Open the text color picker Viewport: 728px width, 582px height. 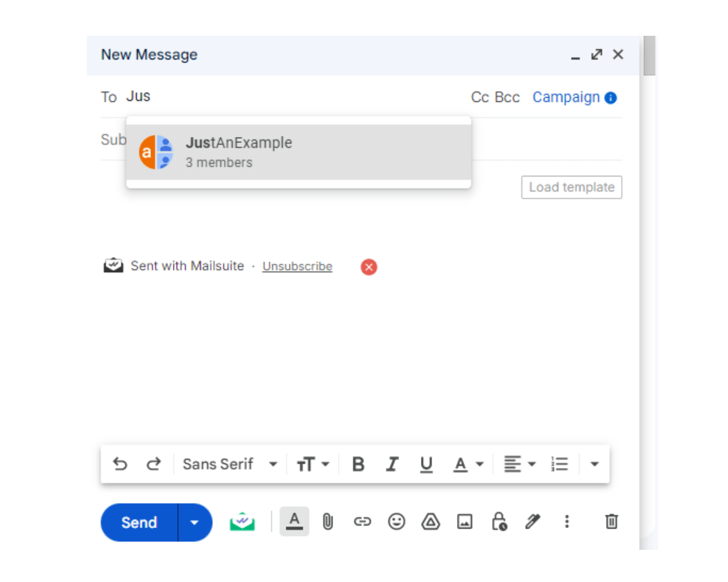point(468,464)
